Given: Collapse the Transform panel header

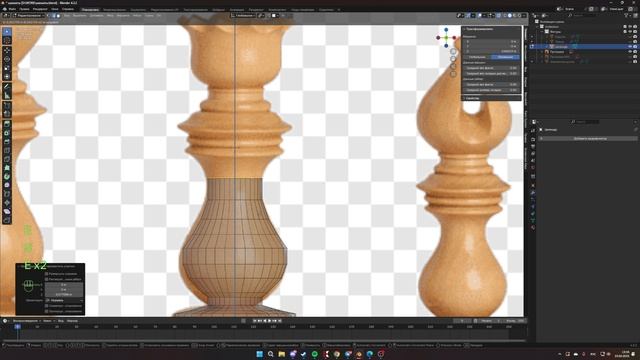Looking at the screenshot, I should 491,29.
